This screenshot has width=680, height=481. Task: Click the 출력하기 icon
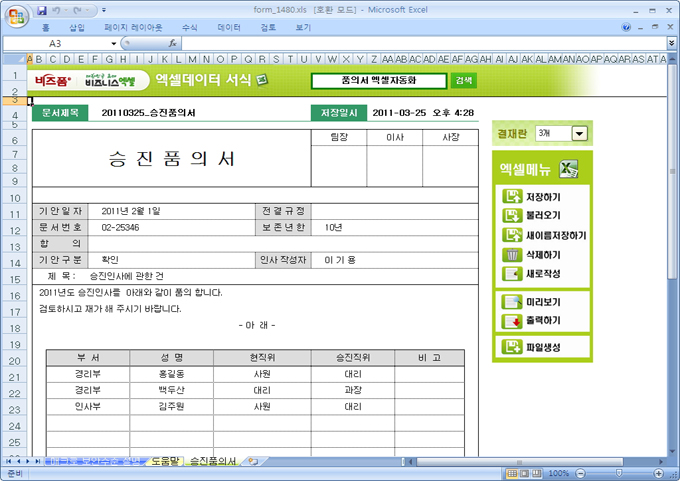(512, 321)
